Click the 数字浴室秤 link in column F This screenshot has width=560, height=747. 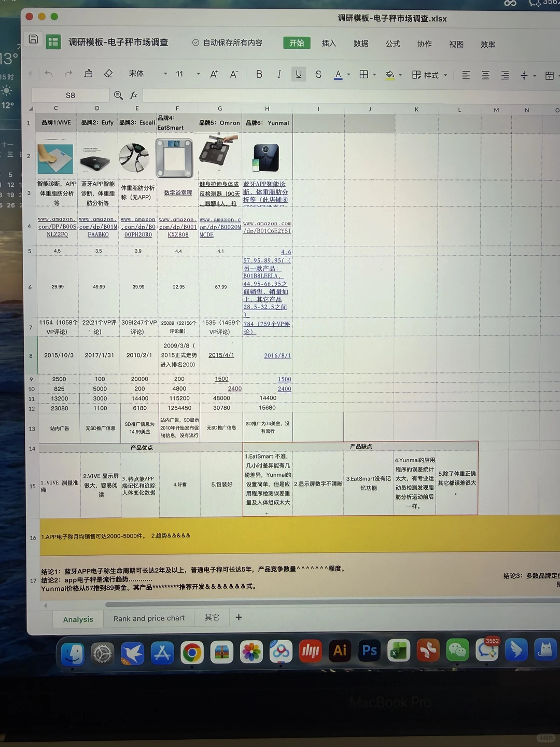click(x=178, y=192)
